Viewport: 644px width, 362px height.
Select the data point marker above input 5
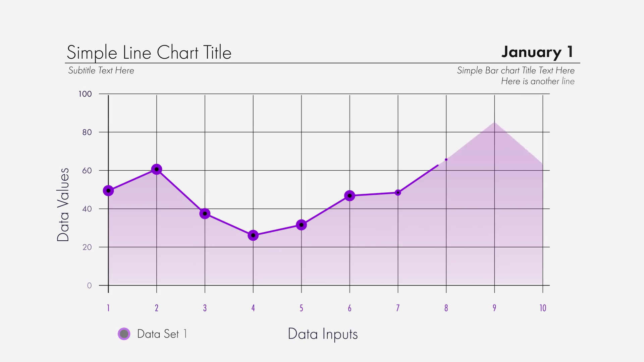[x=302, y=225]
